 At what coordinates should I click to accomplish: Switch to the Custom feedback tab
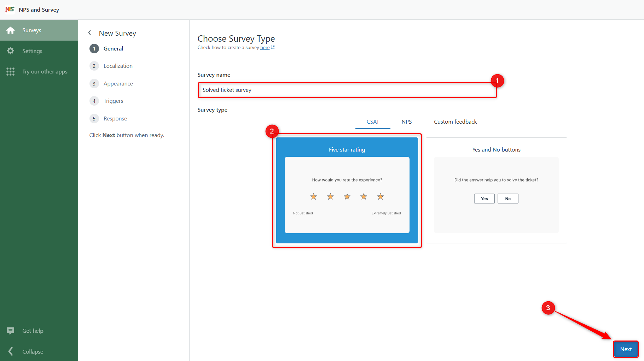pos(455,122)
